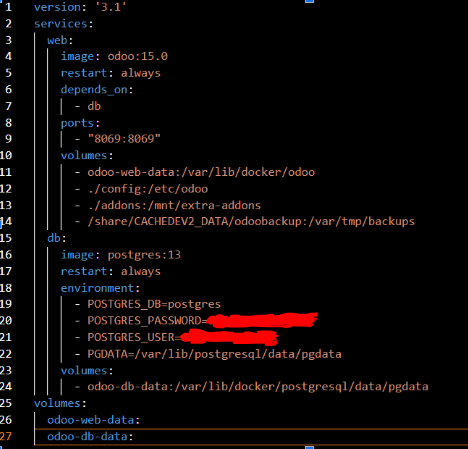Click the "db:" service key on line 15
468x449 pixels.
pos(57,238)
